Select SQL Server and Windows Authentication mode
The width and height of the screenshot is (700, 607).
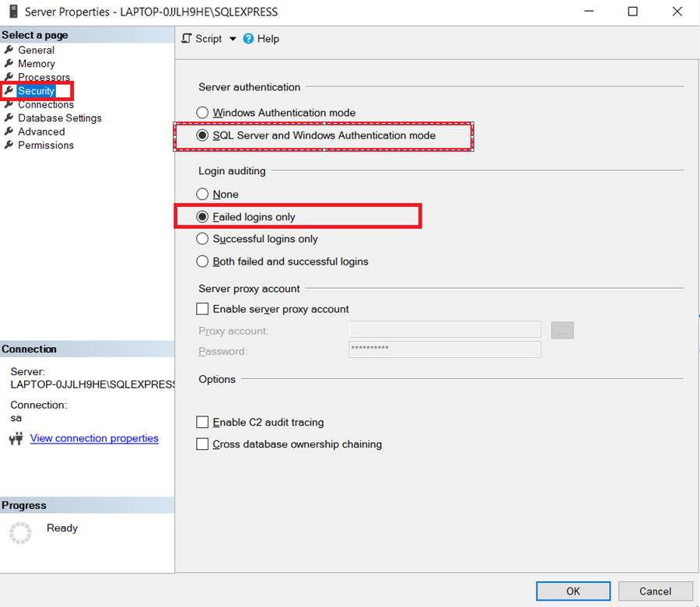click(316, 135)
